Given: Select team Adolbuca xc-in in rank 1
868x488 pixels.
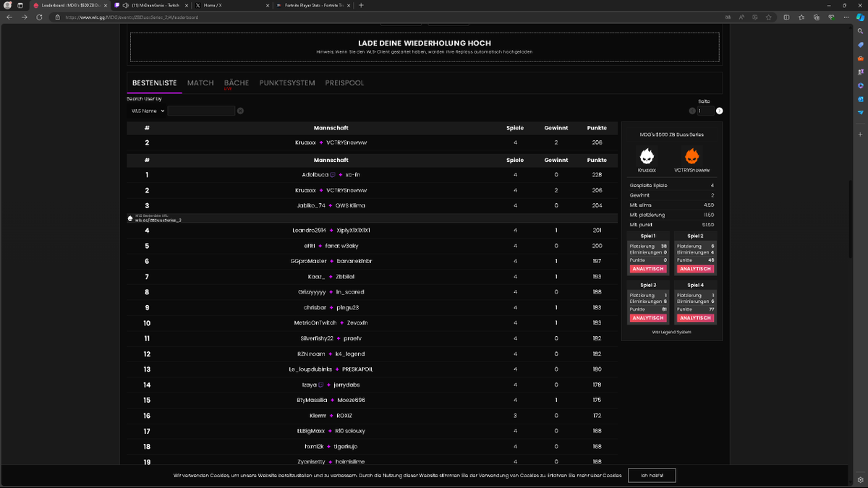Looking at the screenshot, I should (373, 174).
